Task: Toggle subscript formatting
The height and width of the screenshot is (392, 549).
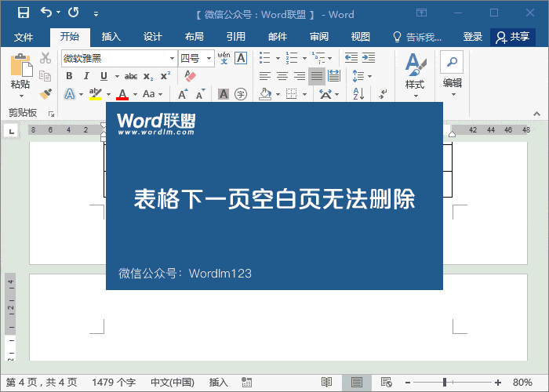Action: click(148, 76)
